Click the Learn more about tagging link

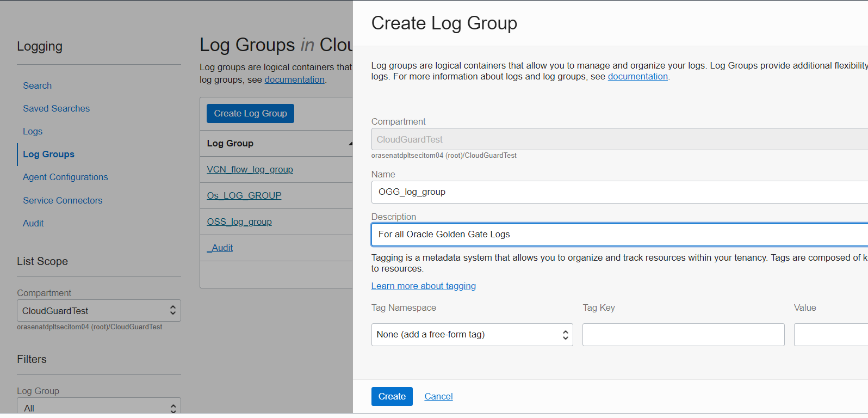point(423,286)
